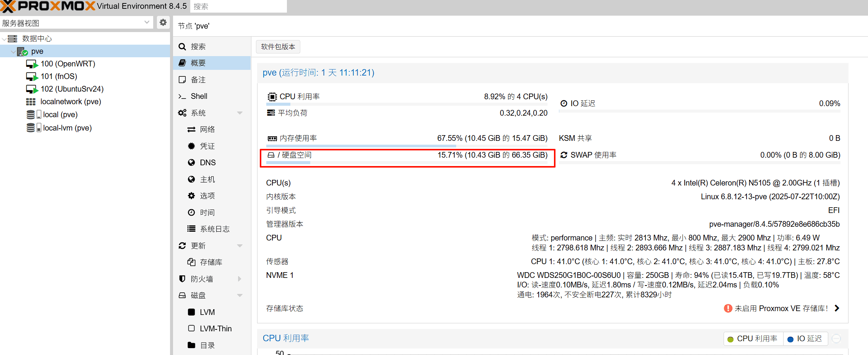Screen dimensions: 868x355
Task: Click the system log list icon
Action: (x=191, y=229)
